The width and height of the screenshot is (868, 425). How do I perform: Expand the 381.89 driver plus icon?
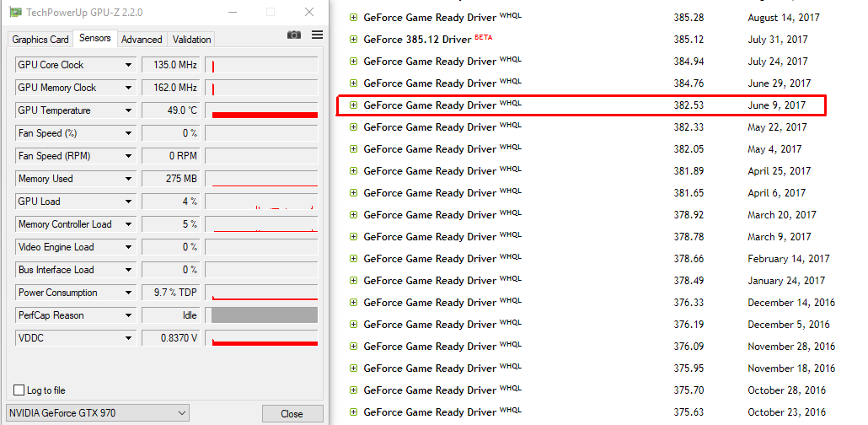pos(353,170)
